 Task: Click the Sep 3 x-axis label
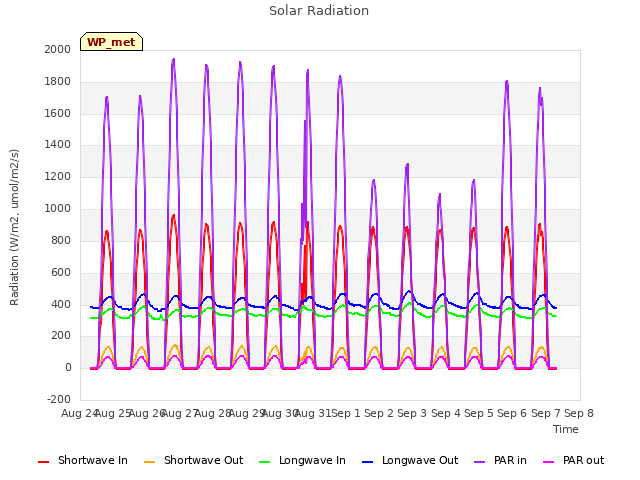[x=412, y=413]
